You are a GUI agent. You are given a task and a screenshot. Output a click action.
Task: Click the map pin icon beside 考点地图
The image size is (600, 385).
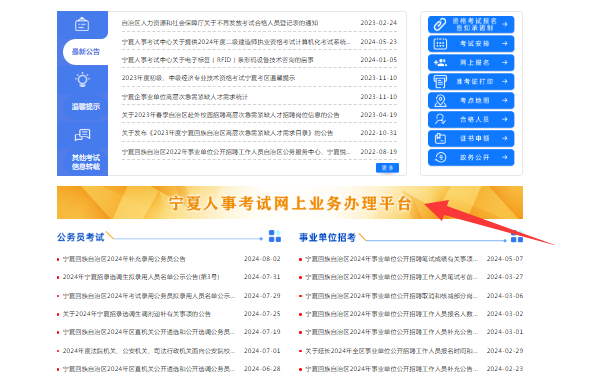point(440,101)
